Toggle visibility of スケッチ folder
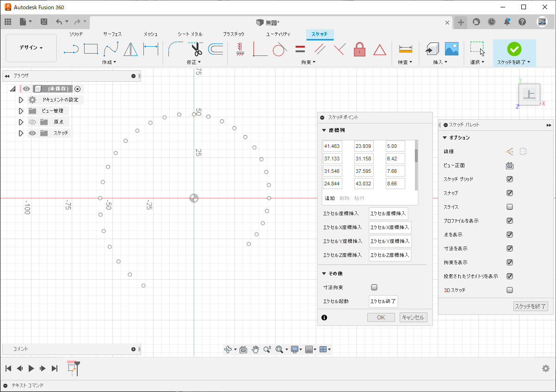Image resolution: width=556 pixels, height=392 pixels. [x=32, y=133]
